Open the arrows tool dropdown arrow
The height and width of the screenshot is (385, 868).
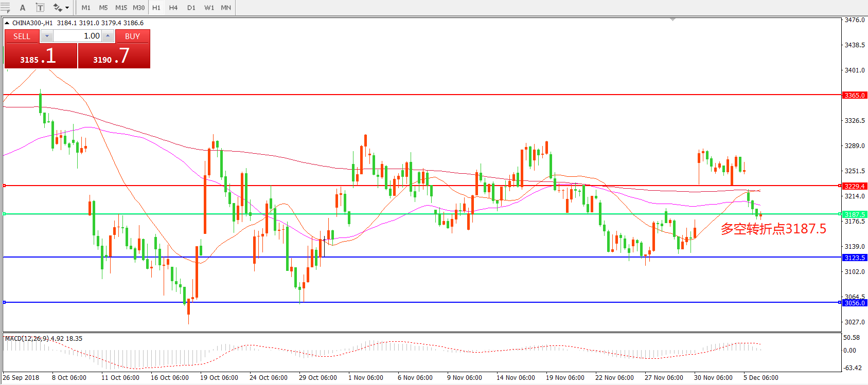pos(67,8)
